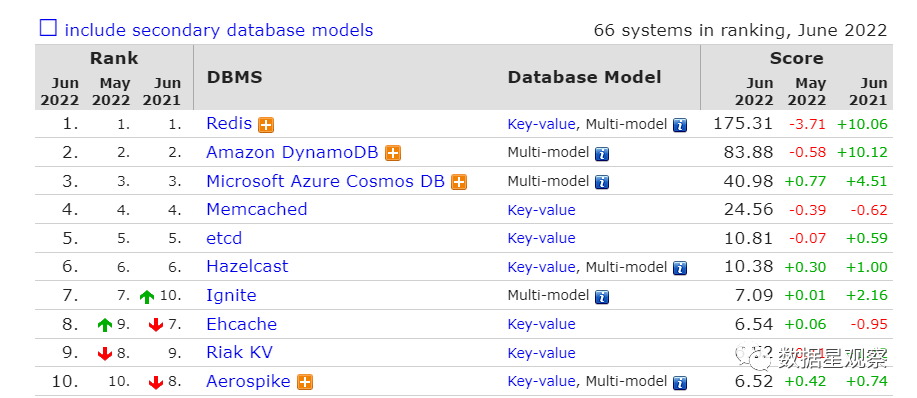Viewport: 917px width, 398px height.
Task: Click the green up arrow in Ehcache row
Action: coord(105,326)
